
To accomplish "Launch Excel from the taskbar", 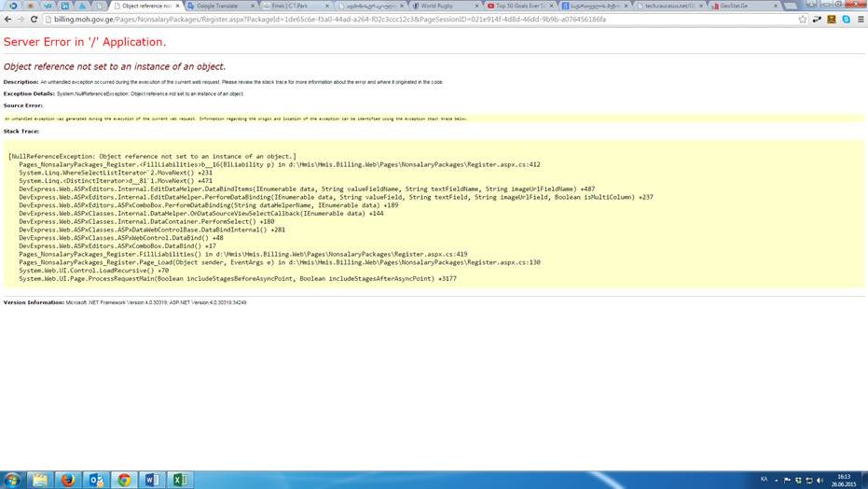I will click(180, 480).
